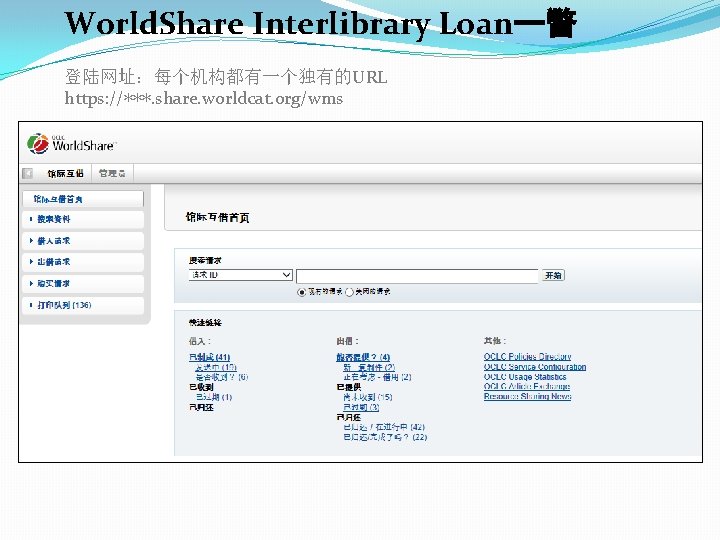This screenshot has width=720, height=540.
Task: Open the OCLC Article Exchange link
Action: click(x=527, y=386)
